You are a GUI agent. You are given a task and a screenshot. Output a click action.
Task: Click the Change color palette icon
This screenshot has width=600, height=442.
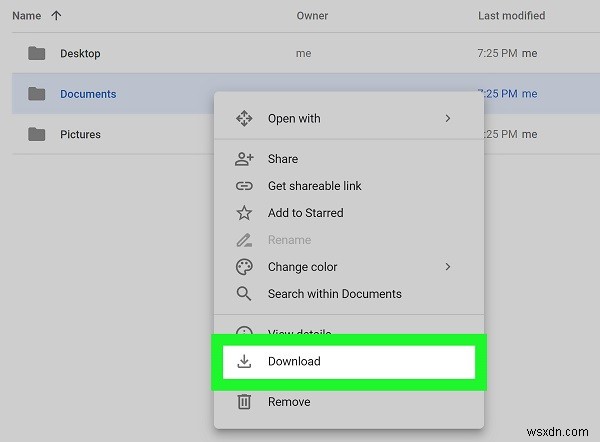pyautogui.click(x=244, y=267)
